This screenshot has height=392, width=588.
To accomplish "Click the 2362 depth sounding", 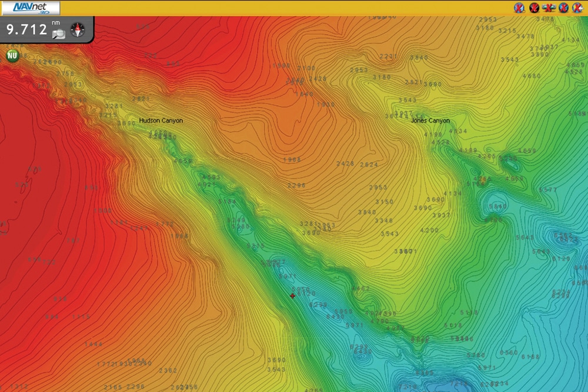I will click(168, 370).
